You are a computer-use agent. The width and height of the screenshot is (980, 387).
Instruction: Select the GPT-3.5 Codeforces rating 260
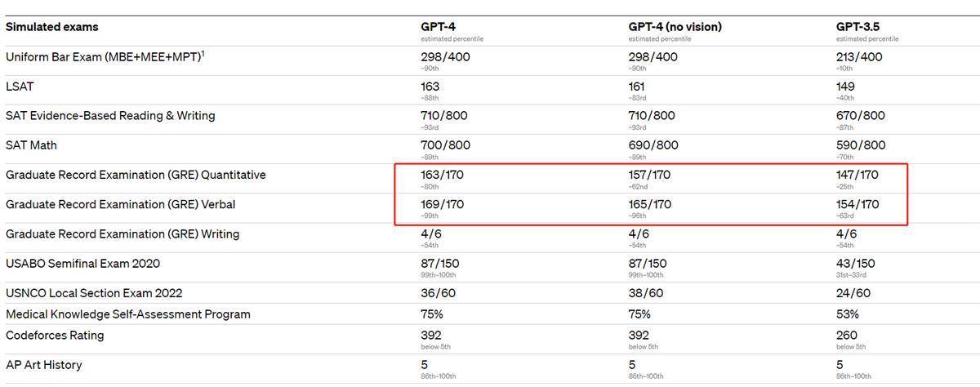pos(847,336)
